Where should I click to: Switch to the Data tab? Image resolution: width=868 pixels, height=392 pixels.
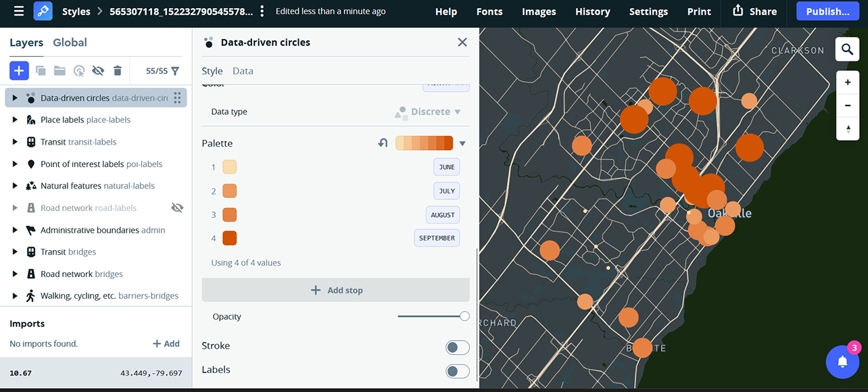coord(243,70)
